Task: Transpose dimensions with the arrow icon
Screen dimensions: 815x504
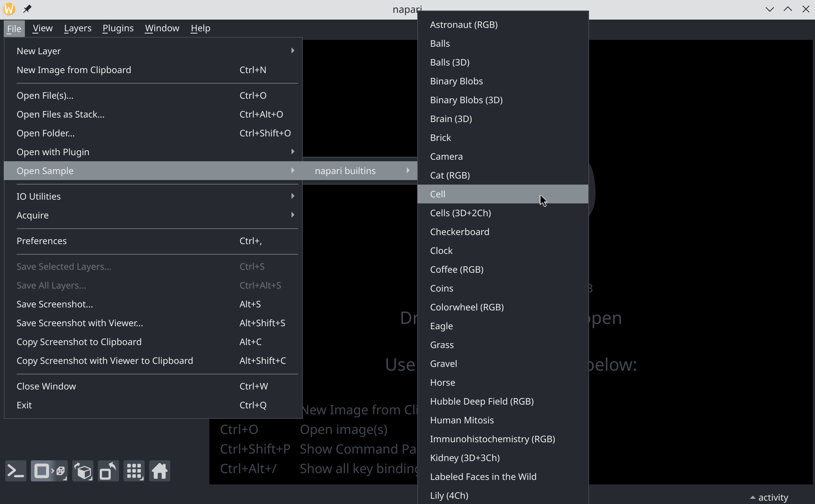Action: (108, 471)
